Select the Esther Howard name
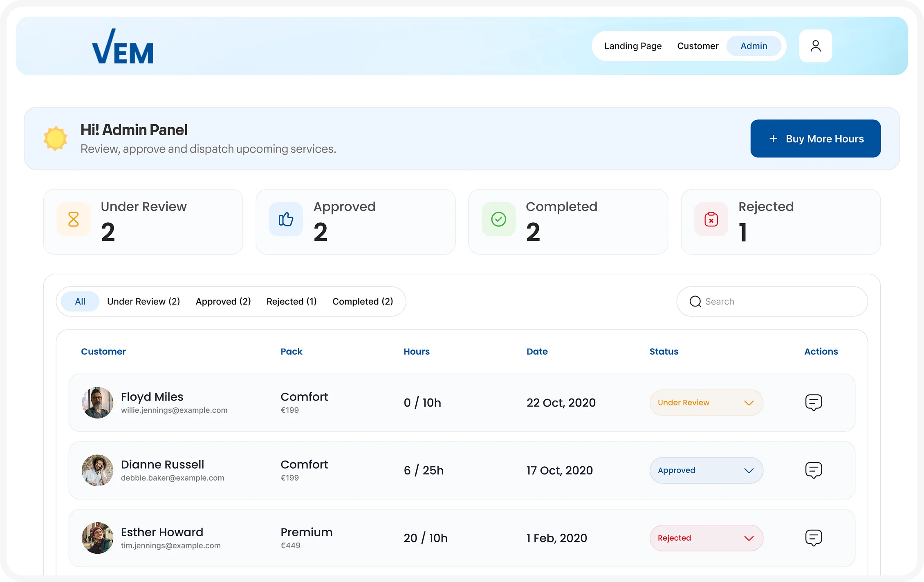924x582 pixels. (x=162, y=532)
